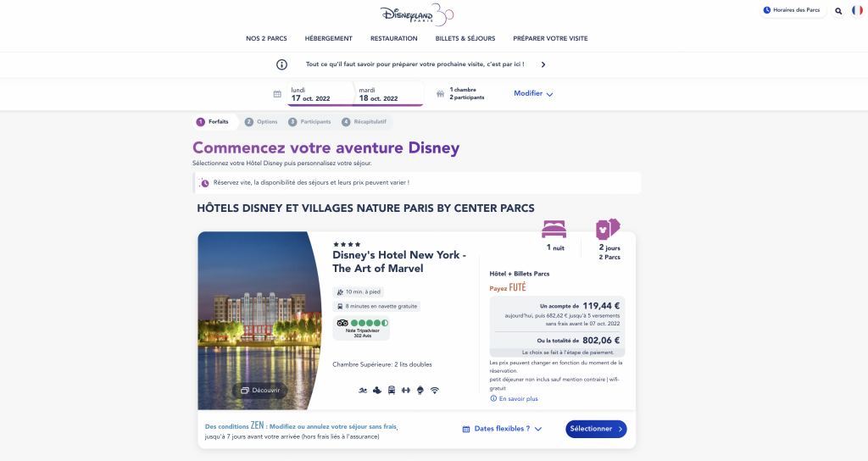The height and width of the screenshot is (461, 868).
Task: Click the calendar icon beside dates
Action: tap(277, 94)
